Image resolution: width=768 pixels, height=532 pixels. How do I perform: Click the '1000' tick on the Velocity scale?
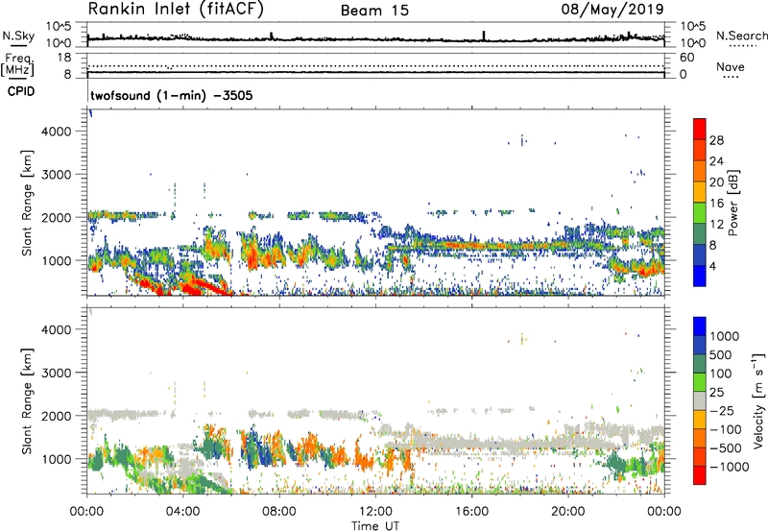(x=725, y=336)
